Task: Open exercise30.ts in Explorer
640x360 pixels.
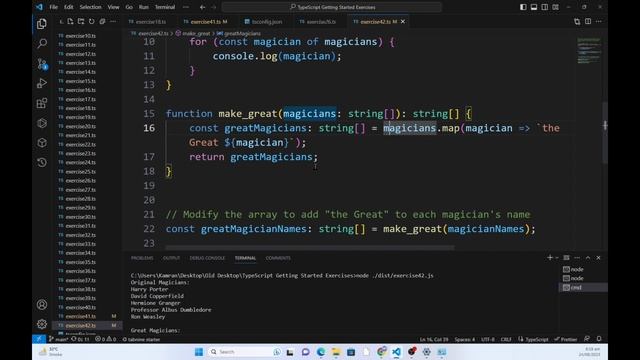Action: tap(81, 217)
